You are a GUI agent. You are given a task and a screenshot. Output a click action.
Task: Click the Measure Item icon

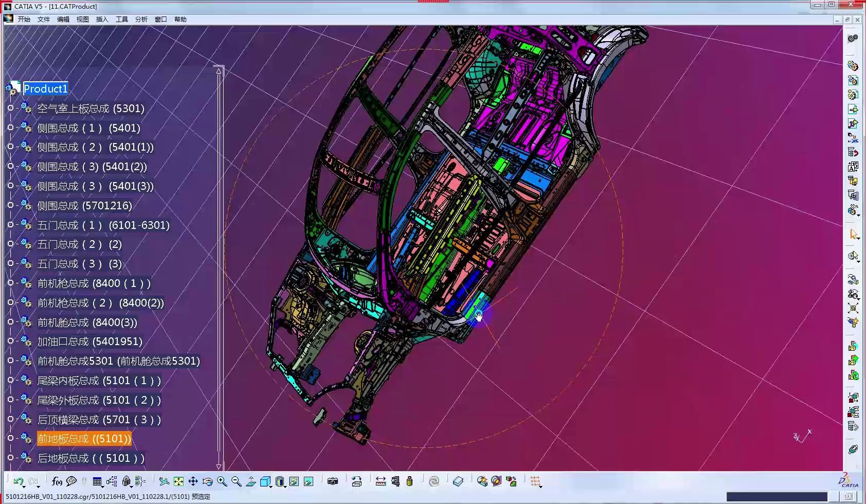395,481
